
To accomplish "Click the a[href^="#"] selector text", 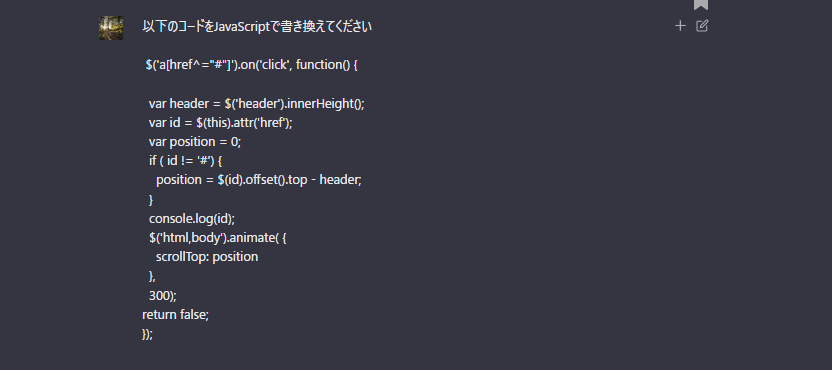I will pyautogui.click(x=188, y=65).
